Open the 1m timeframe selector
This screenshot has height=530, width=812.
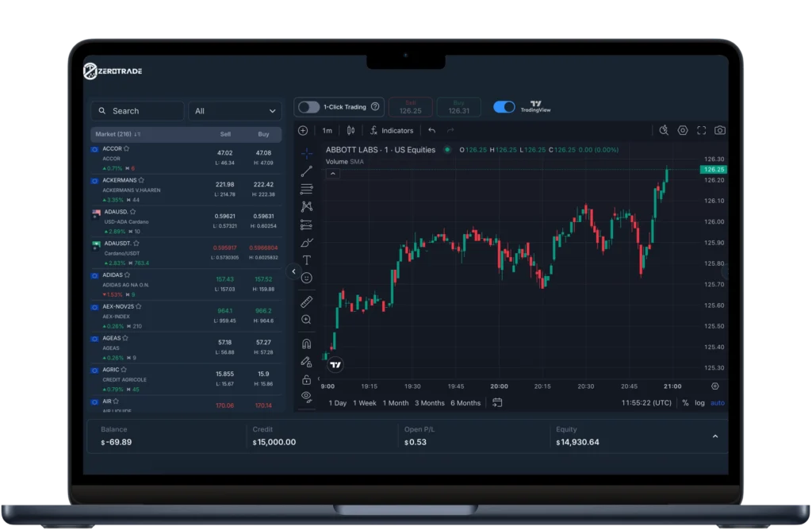[327, 130]
